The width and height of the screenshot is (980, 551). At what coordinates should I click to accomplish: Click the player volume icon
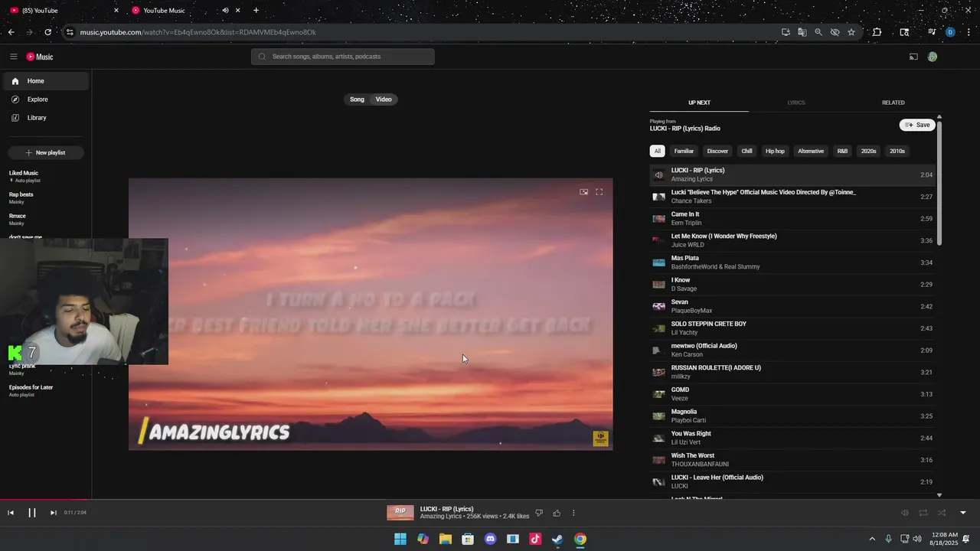[904, 513]
